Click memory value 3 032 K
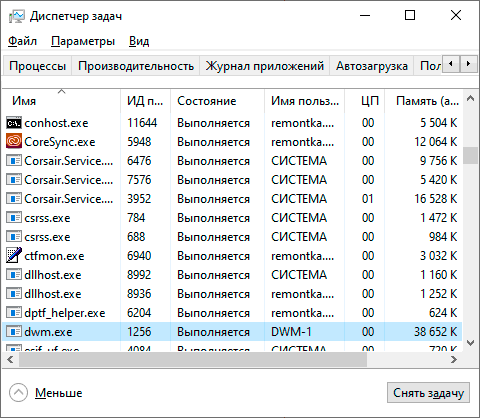This screenshot has height=418, width=480. click(x=439, y=256)
